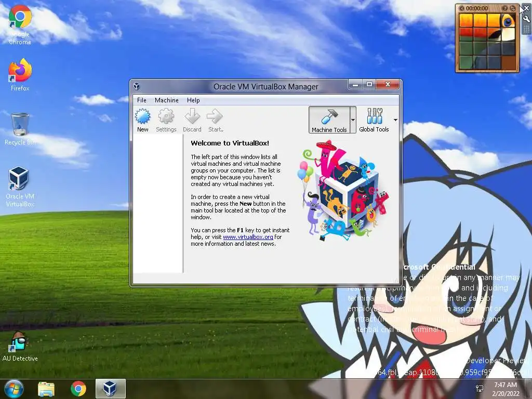The width and height of the screenshot is (532, 399).
Task: Click the network tray icon
Action: (x=480, y=389)
